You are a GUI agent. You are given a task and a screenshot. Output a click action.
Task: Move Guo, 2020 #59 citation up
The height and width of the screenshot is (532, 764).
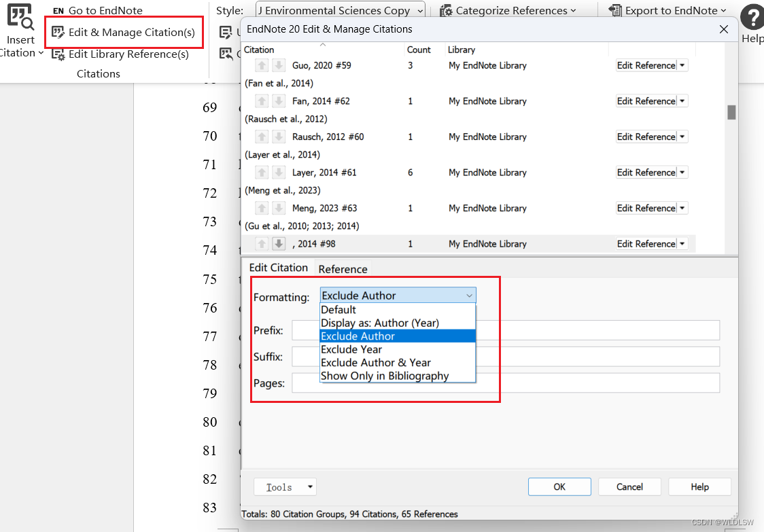tap(262, 65)
